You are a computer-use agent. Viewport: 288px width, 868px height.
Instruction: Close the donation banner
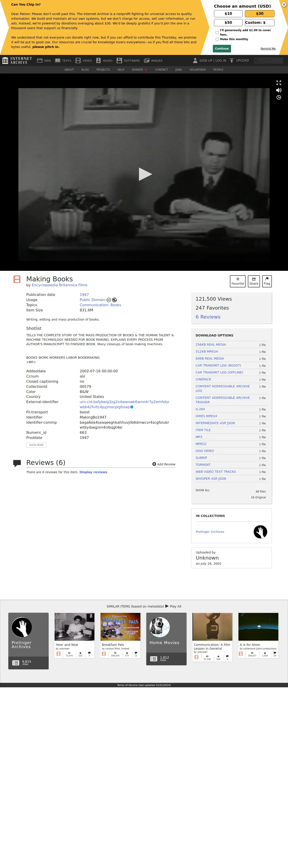point(284,4)
